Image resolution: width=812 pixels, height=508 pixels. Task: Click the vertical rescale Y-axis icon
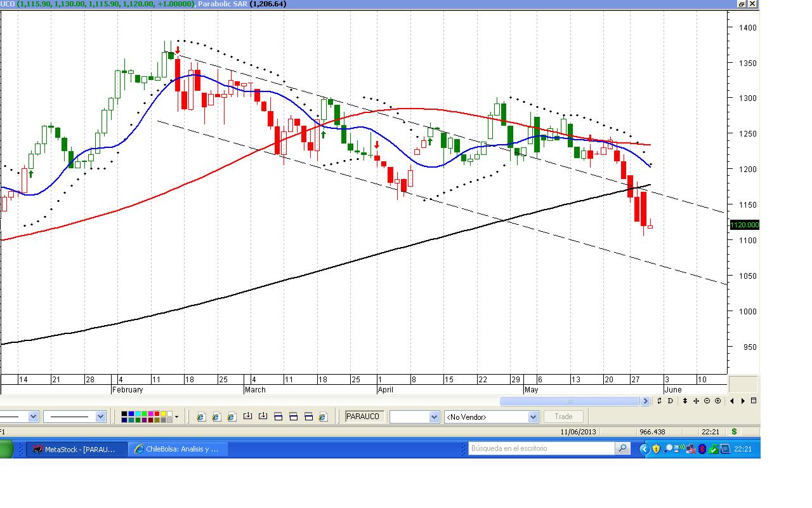685,401
